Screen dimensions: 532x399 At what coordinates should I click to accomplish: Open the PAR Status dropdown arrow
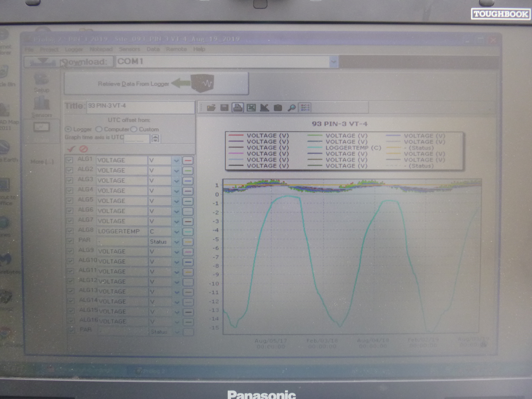coord(177,242)
